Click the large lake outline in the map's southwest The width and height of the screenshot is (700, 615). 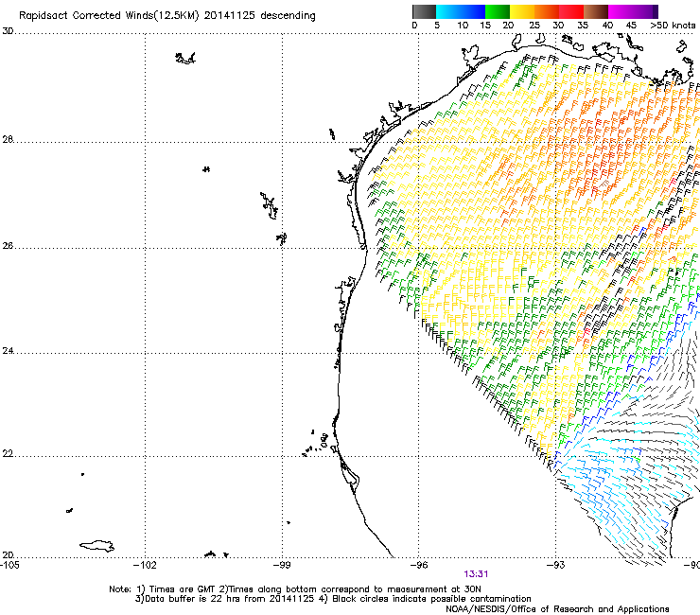pos(96,546)
